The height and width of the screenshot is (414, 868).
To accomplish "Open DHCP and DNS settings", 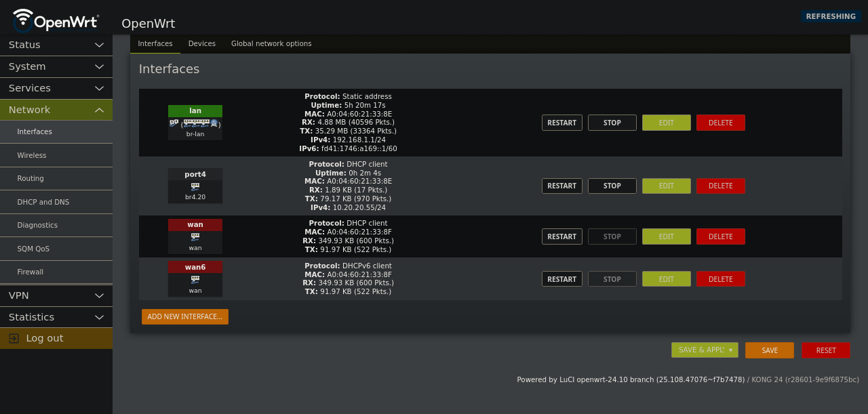I will pos(56,202).
